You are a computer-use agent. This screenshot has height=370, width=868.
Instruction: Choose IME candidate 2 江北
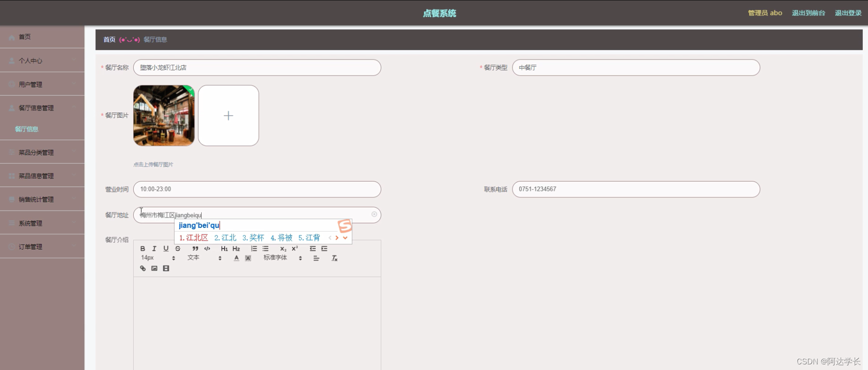coord(225,238)
